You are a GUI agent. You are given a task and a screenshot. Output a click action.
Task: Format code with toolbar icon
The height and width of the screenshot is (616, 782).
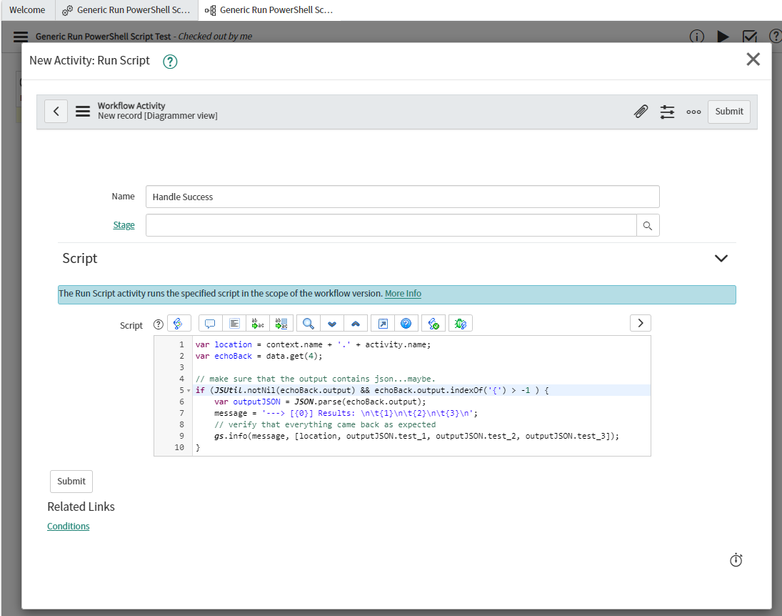pyautogui.click(x=234, y=324)
